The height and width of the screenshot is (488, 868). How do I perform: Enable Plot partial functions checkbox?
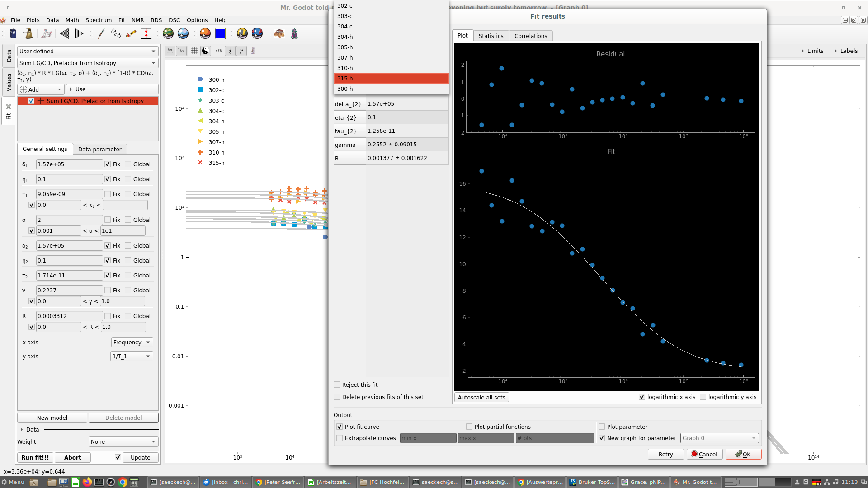pos(469,427)
